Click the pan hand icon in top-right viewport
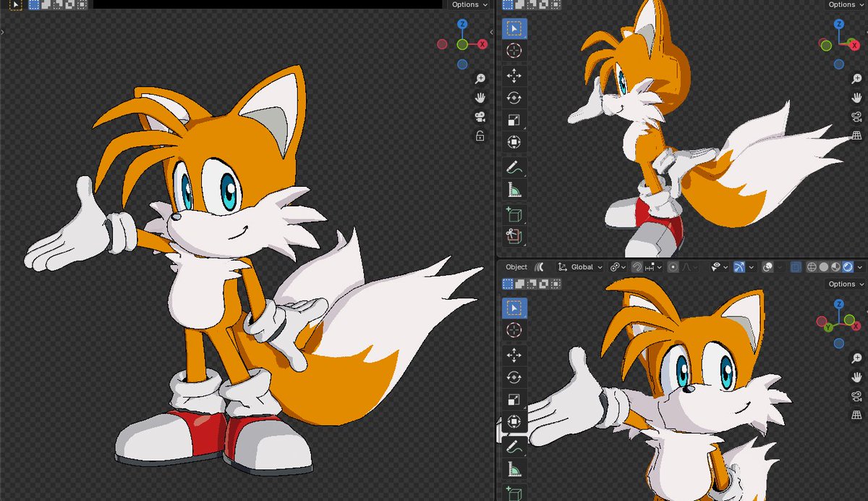This screenshot has width=868, height=501. pyautogui.click(x=856, y=98)
